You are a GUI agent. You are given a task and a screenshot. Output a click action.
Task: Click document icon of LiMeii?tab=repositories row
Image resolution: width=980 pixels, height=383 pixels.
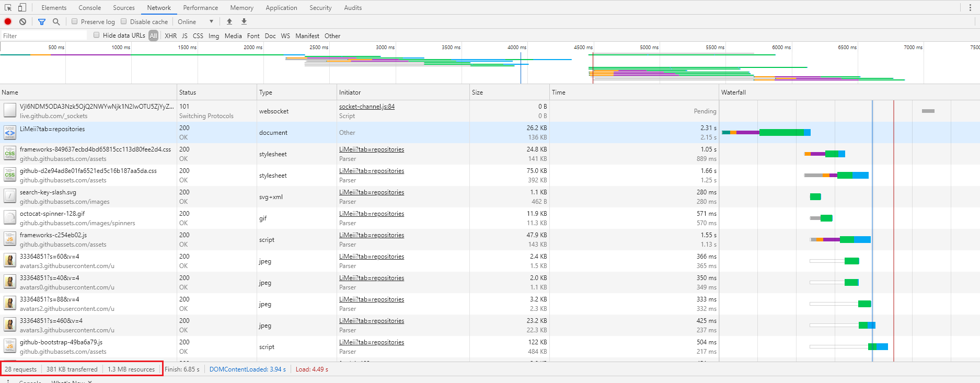coord(10,132)
